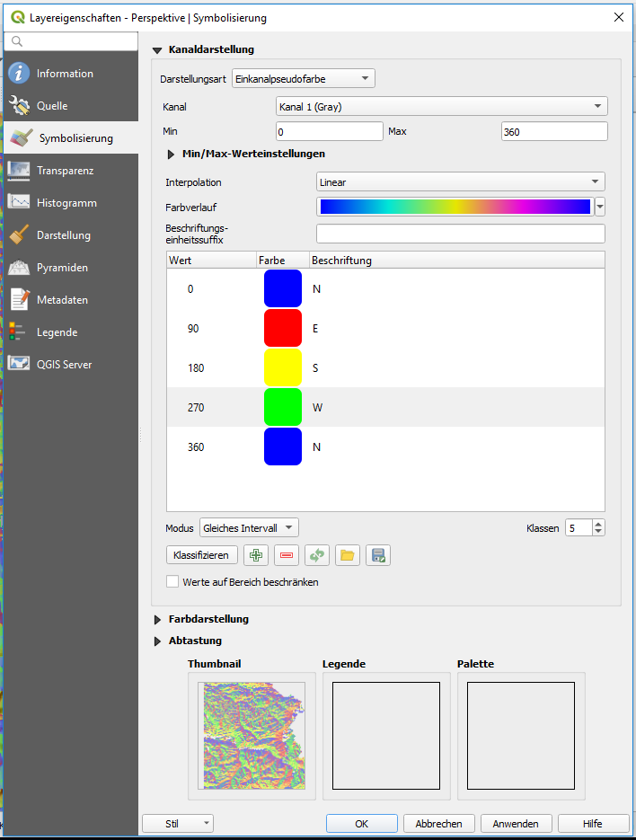The image size is (636, 840).
Task: Open the Transparenz section in sidebar
Action: point(65,171)
